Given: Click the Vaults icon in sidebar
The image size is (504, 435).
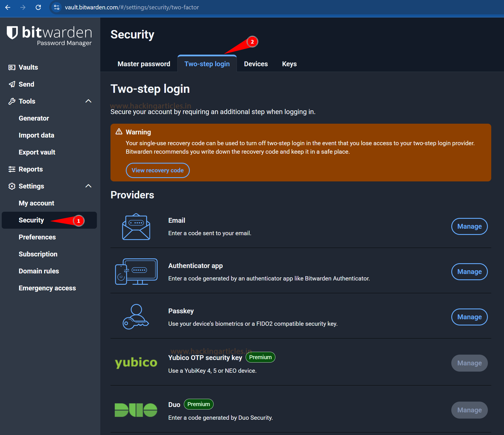Looking at the screenshot, I should 12,67.
